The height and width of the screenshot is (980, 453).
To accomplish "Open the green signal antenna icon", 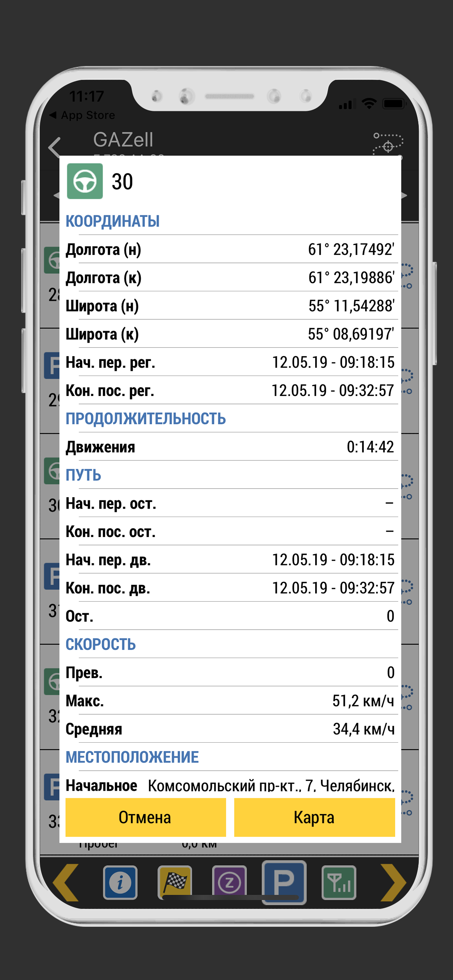I will [339, 883].
